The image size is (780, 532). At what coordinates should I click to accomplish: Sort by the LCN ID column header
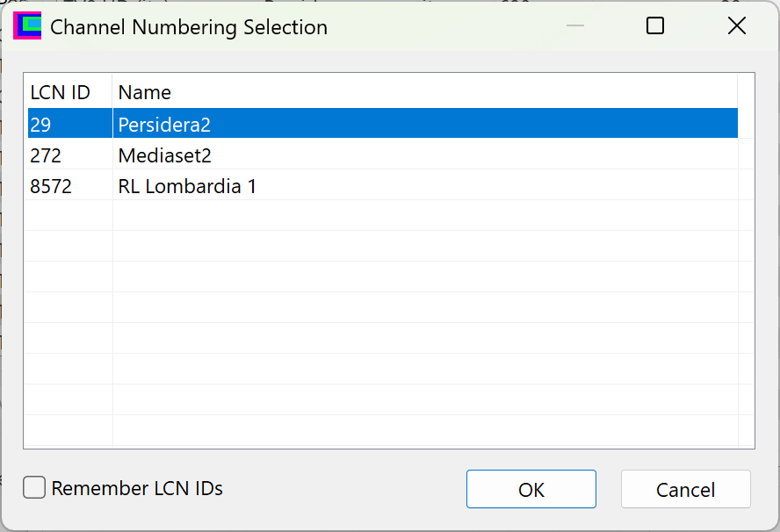61,92
